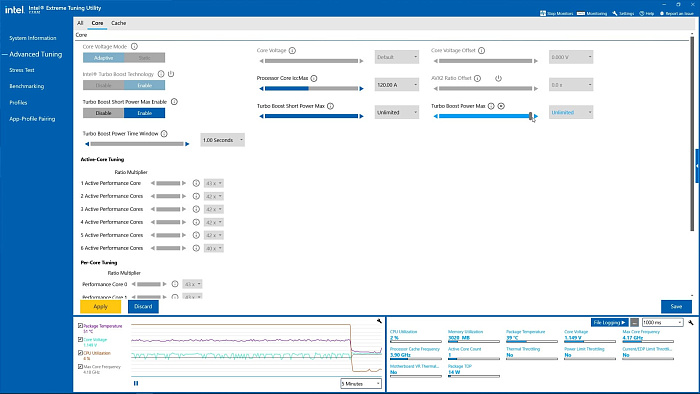Click reset icon beside Turbo Boost Power Max
This screenshot has height=394, width=700.
click(501, 106)
